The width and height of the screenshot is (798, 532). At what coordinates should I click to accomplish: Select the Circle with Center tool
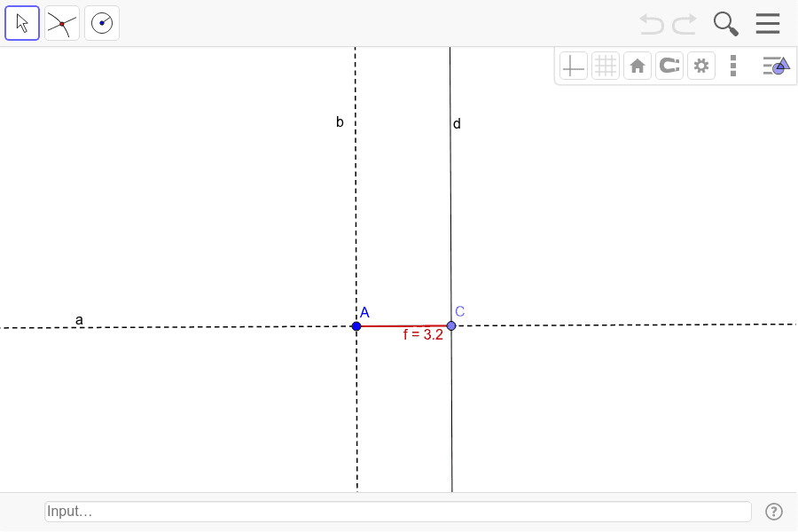(102, 23)
